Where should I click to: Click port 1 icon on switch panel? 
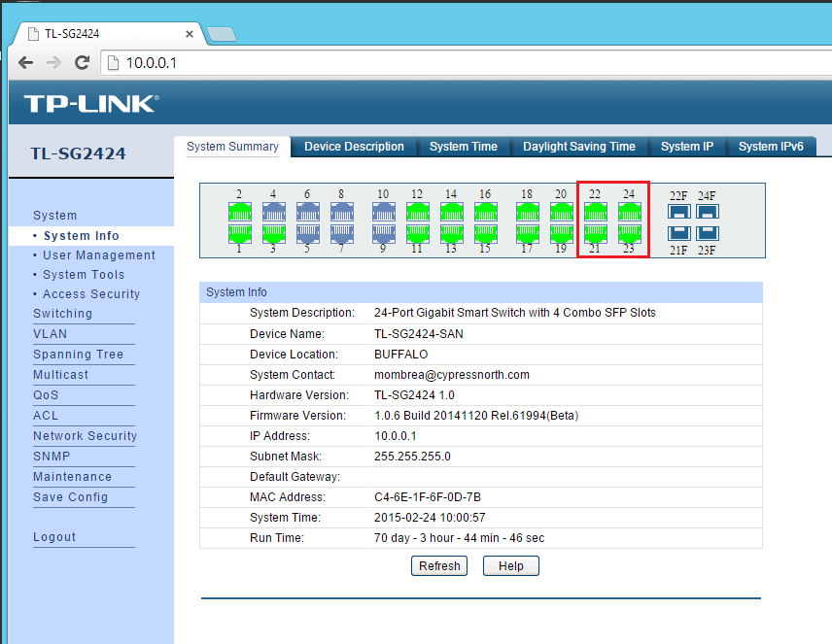click(240, 233)
